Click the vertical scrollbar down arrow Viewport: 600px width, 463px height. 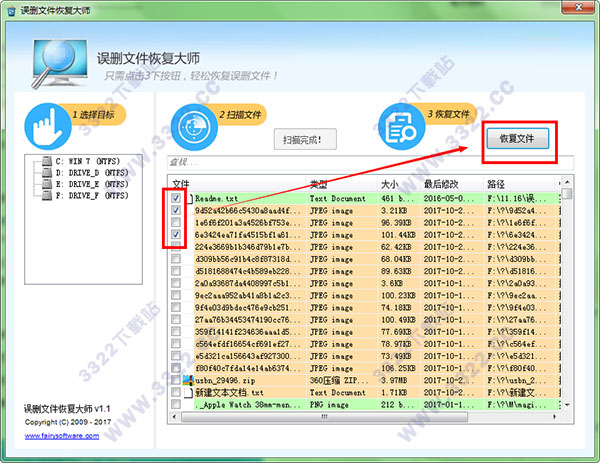567,404
